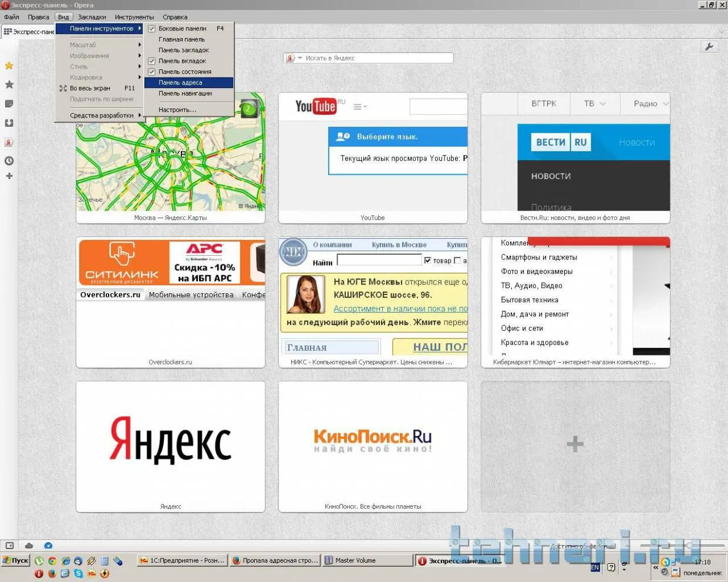Click the Opera Turbo icon in status bar
The height and width of the screenshot is (582, 728).
pyautogui.click(x=48, y=546)
